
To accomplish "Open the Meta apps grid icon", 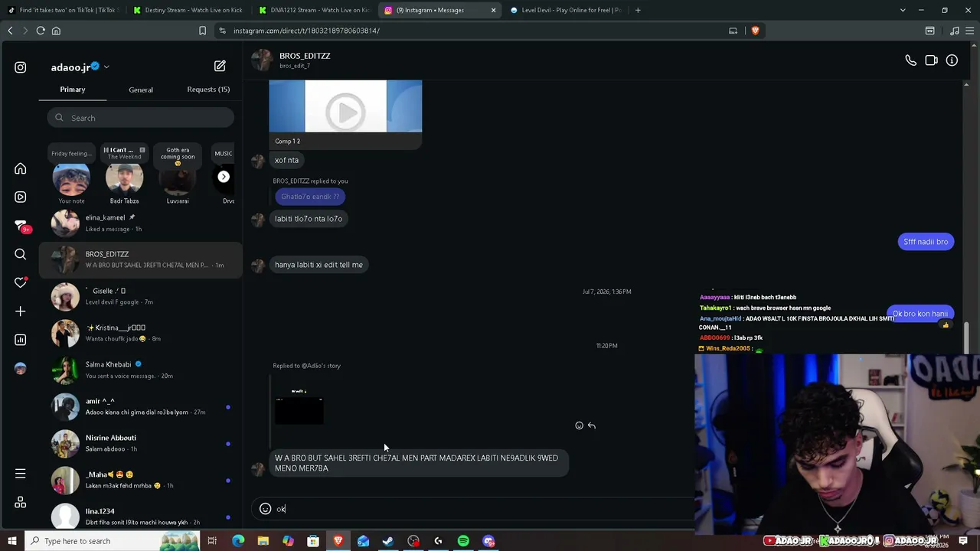I will coord(21,502).
